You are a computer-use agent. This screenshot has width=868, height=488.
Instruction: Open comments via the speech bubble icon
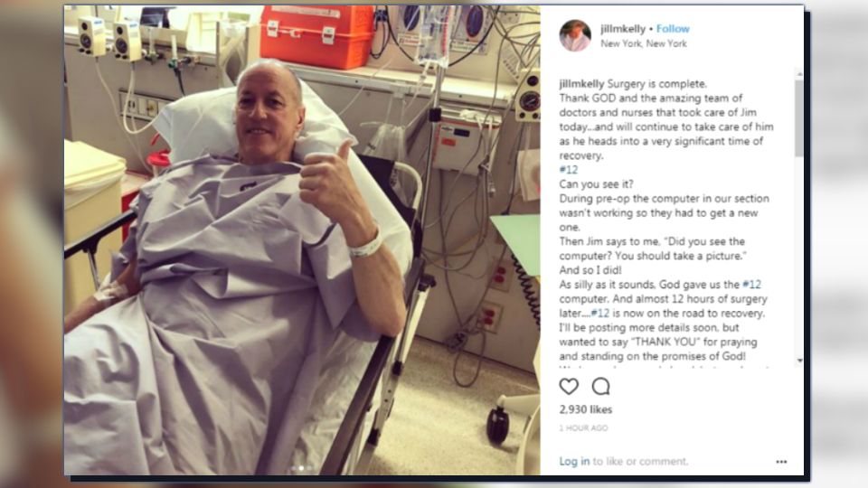[x=600, y=386]
